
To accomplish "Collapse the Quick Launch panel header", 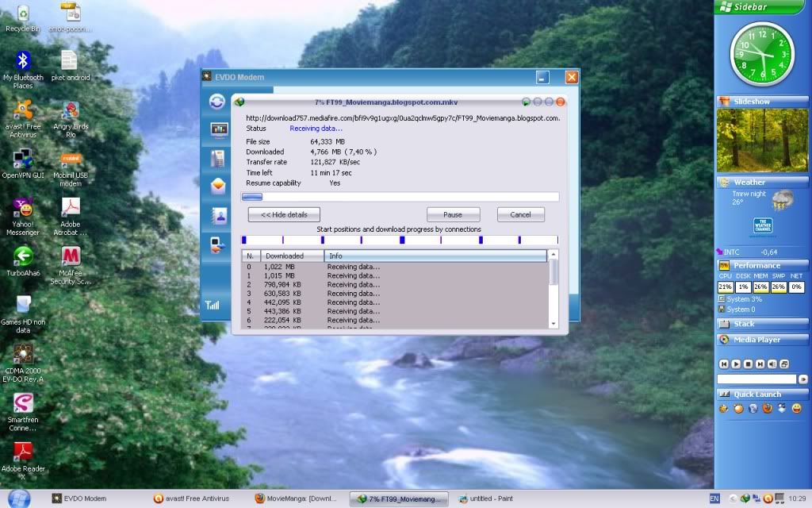I will 762,394.
